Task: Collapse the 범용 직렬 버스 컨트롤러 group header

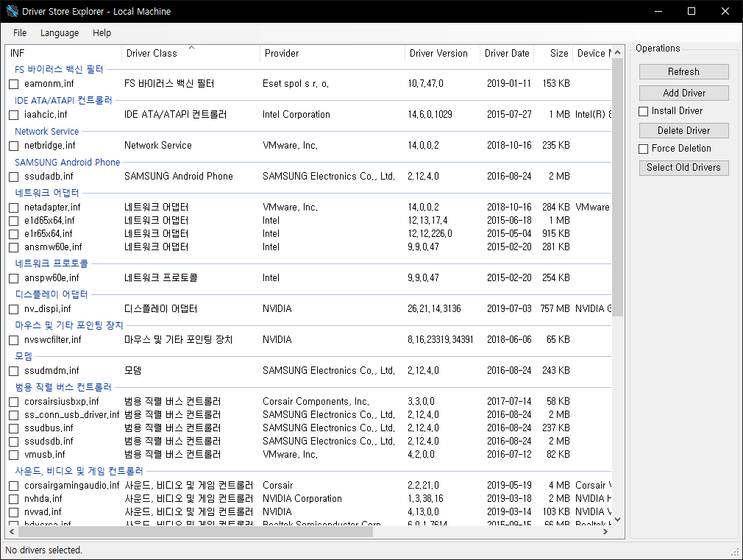Action: 63,387
